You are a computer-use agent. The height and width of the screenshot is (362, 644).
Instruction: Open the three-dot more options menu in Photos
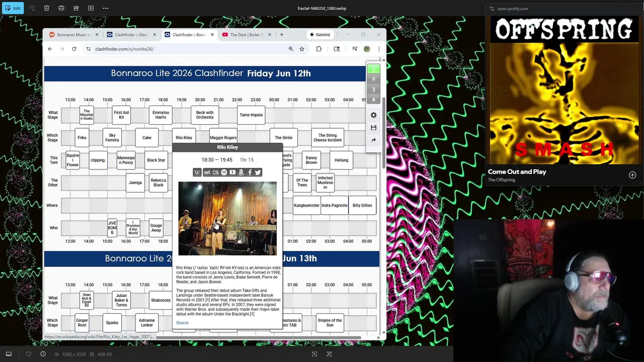click(106, 8)
